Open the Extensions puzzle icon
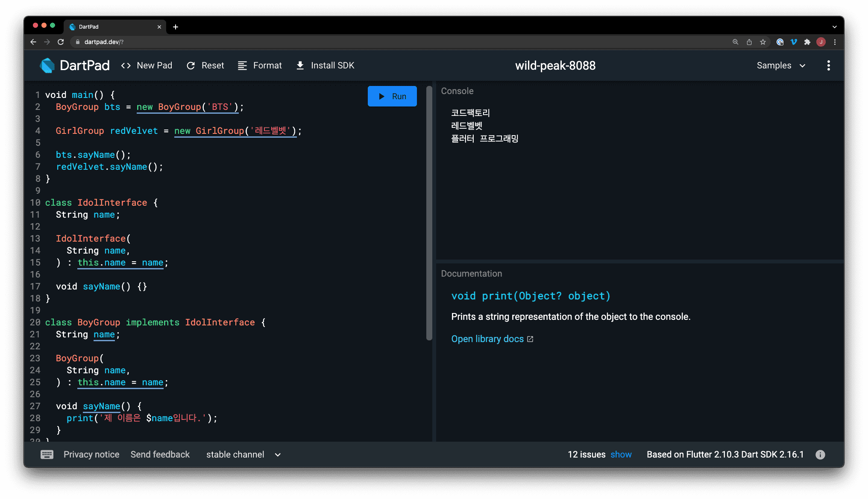Viewport: 868px width, 499px height. [x=807, y=42]
